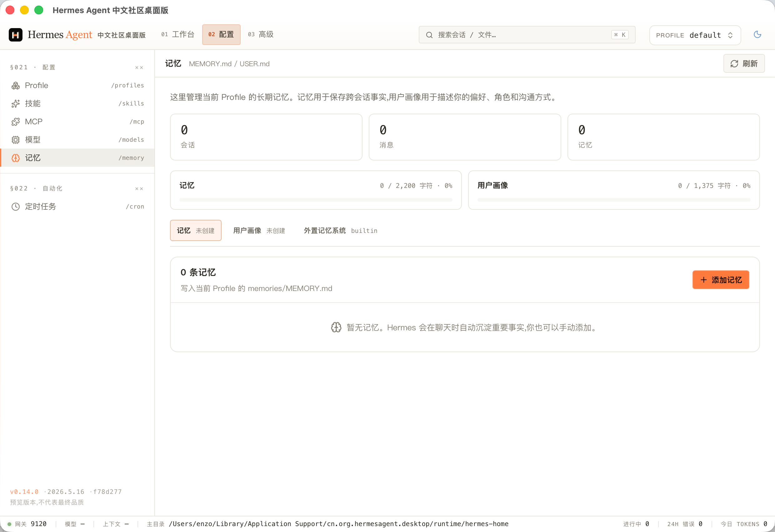Click the refresh arrows icon

tap(734, 64)
